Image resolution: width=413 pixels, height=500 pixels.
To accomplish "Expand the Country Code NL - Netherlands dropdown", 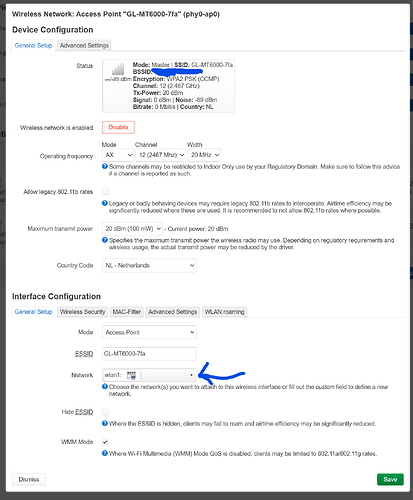I will point(149,266).
